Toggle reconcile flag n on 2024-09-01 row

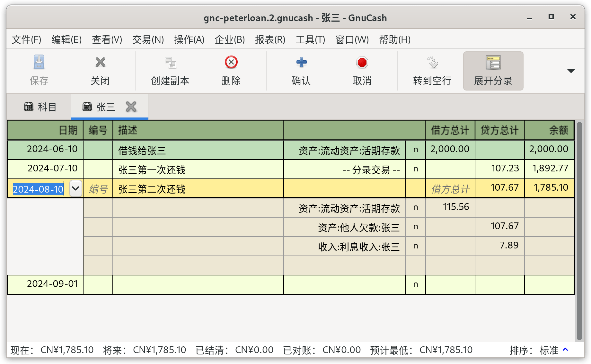tap(416, 284)
